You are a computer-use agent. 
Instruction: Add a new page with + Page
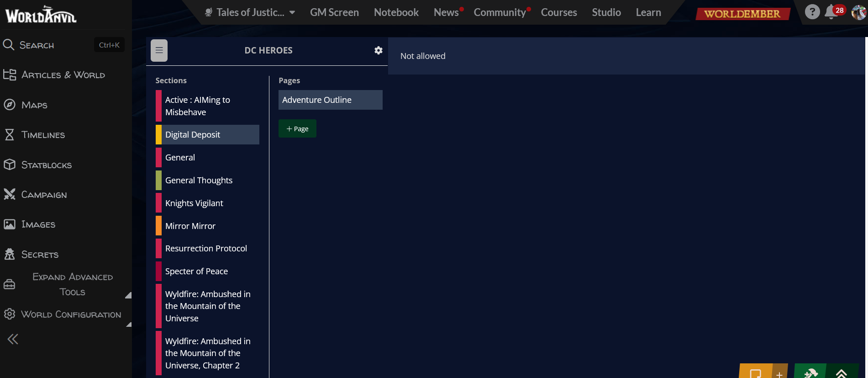pyautogui.click(x=297, y=128)
